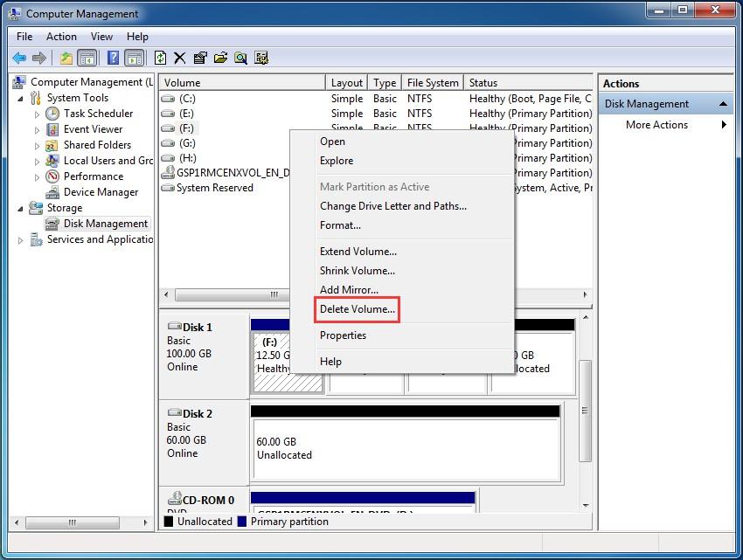Open the Action menu
Screen dimensions: 743x560
pos(61,37)
